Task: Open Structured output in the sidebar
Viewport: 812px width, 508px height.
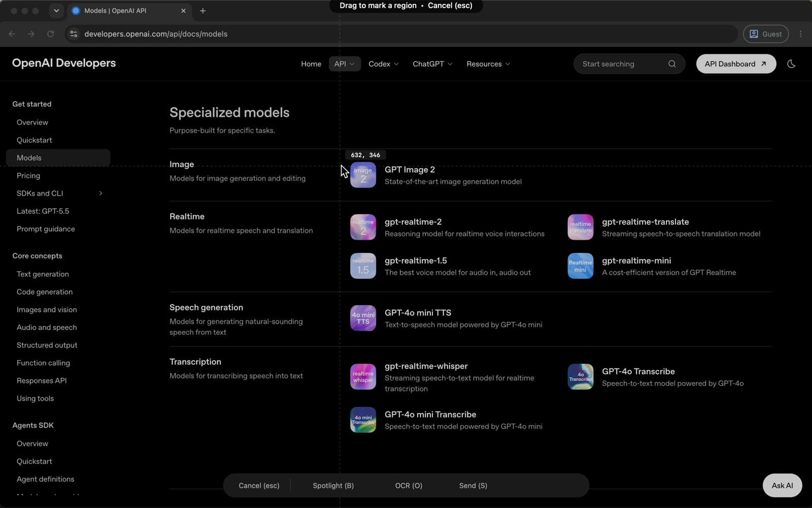Action: [x=47, y=345]
